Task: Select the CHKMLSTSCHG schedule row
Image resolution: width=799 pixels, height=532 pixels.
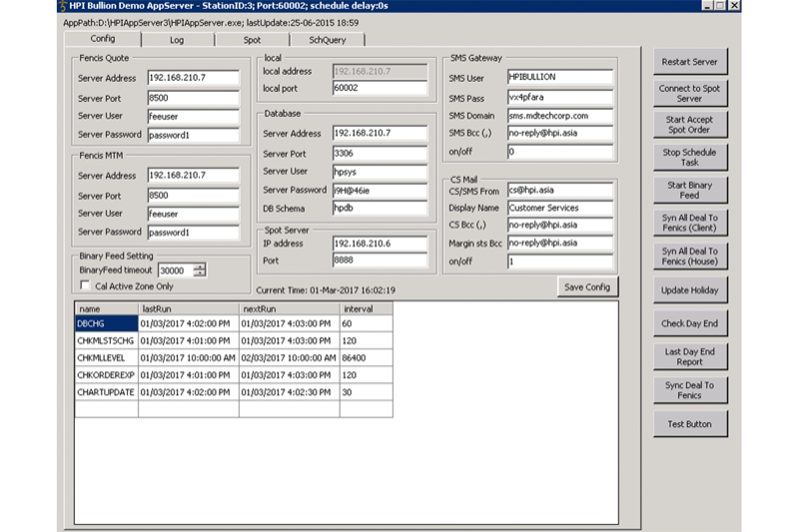Action: (x=234, y=340)
